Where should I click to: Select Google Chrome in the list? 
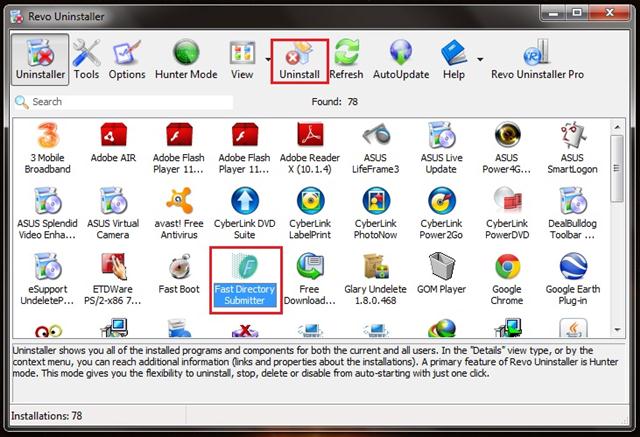[x=507, y=280]
